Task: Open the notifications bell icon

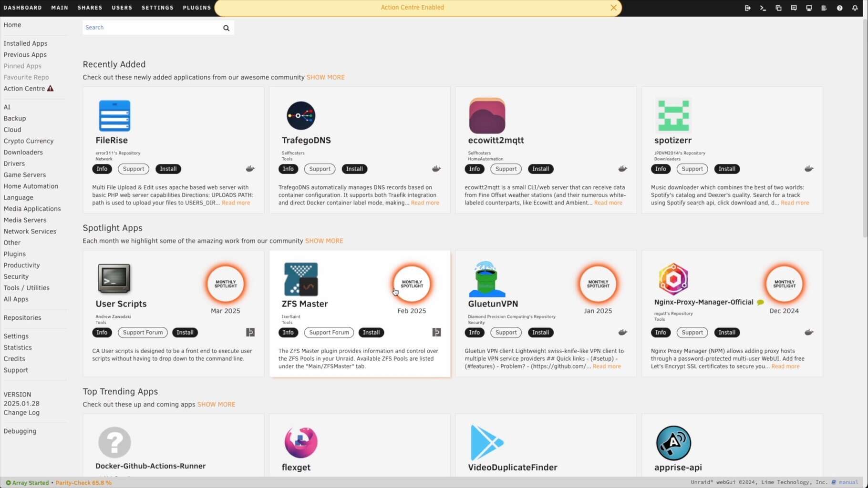Action: (x=855, y=8)
